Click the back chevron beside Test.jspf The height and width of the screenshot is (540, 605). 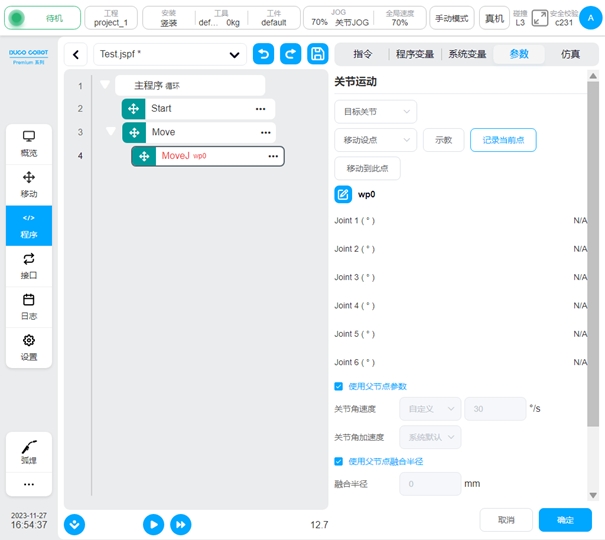pos(77,55)
